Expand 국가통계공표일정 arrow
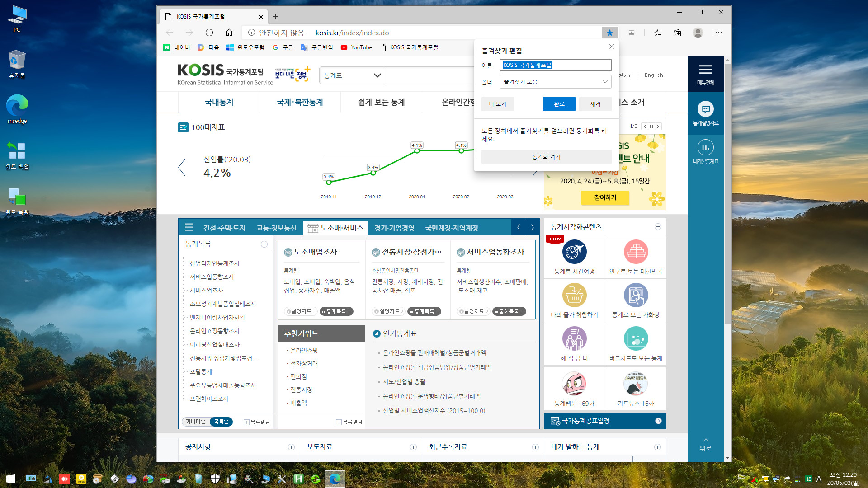The height and width of the screenshot is (488, 868). pos(658,421)
